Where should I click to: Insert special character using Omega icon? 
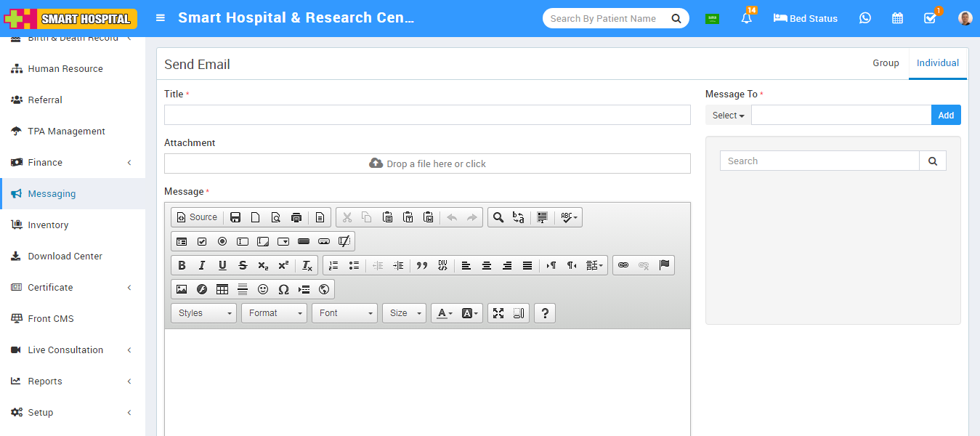(x=283, y=289)
